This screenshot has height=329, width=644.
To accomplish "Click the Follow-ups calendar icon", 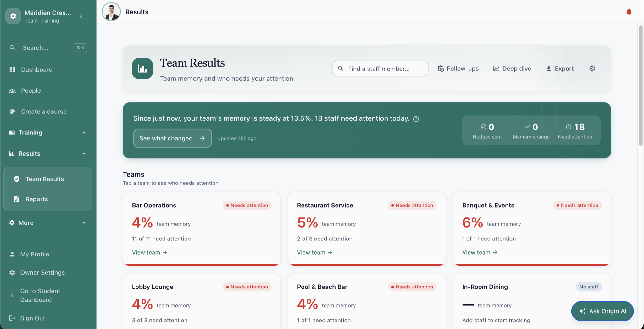I will pyautogui.click(x=441, y=69).
